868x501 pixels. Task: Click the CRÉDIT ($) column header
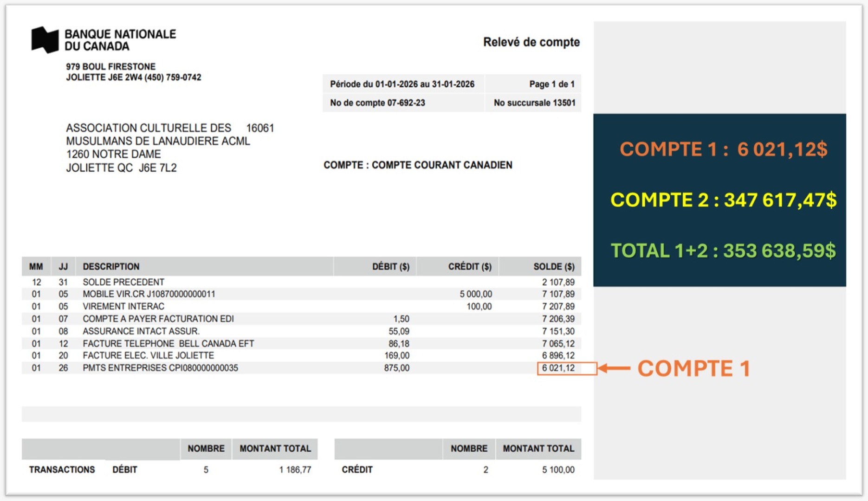[x=469, y=267]
